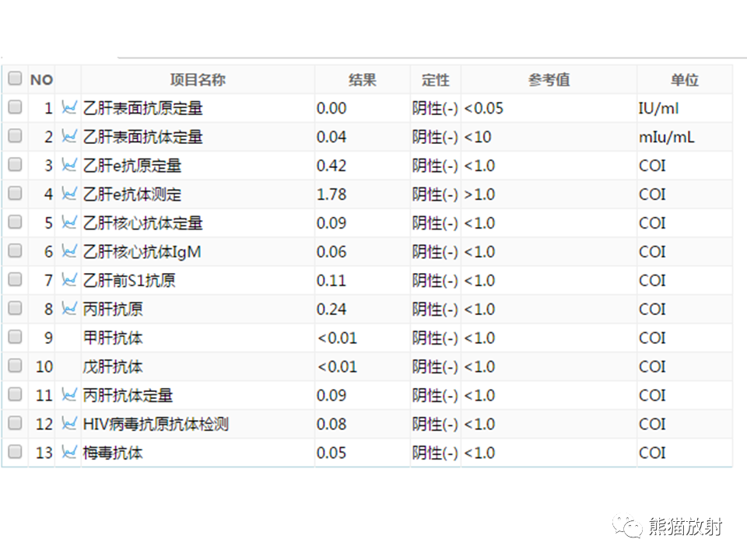Click result 0.06 for 乙肝核心抗体IgM
Viewport: 747px width, 560px height.
(331, 252)
